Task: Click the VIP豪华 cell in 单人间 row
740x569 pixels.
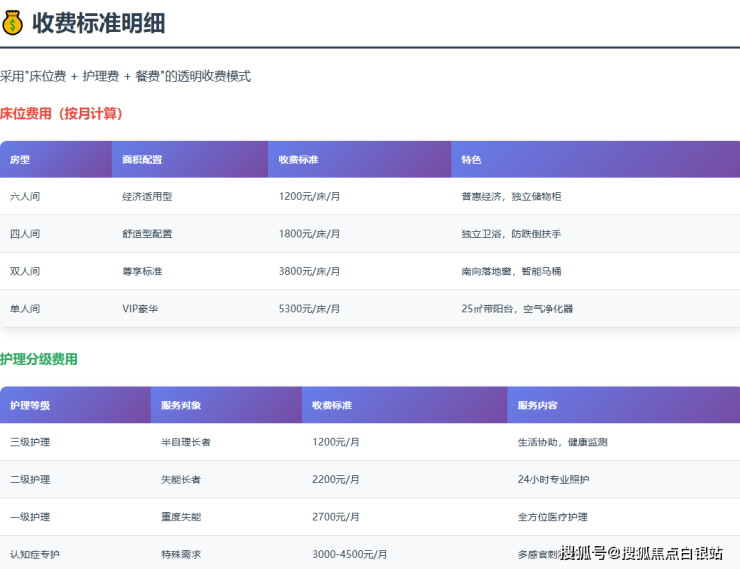Action: [x=140, y=309]
